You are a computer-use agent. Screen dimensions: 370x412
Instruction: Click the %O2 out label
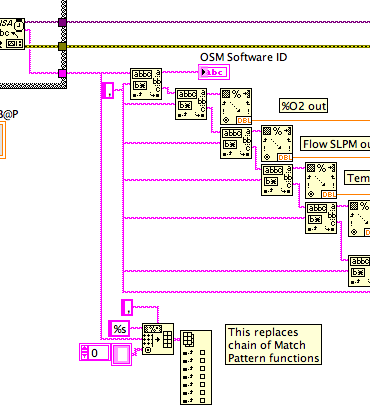[303, 106]
